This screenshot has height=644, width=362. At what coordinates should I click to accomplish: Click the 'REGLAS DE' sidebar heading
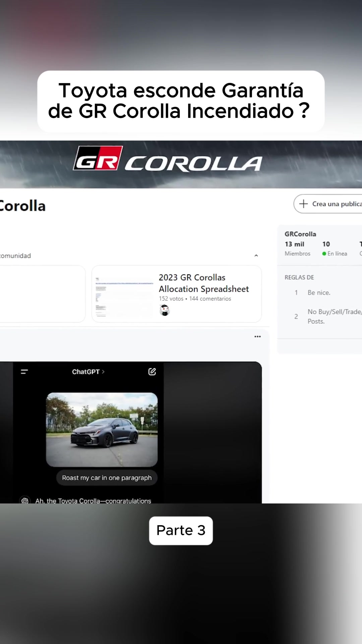coord(299,277)
